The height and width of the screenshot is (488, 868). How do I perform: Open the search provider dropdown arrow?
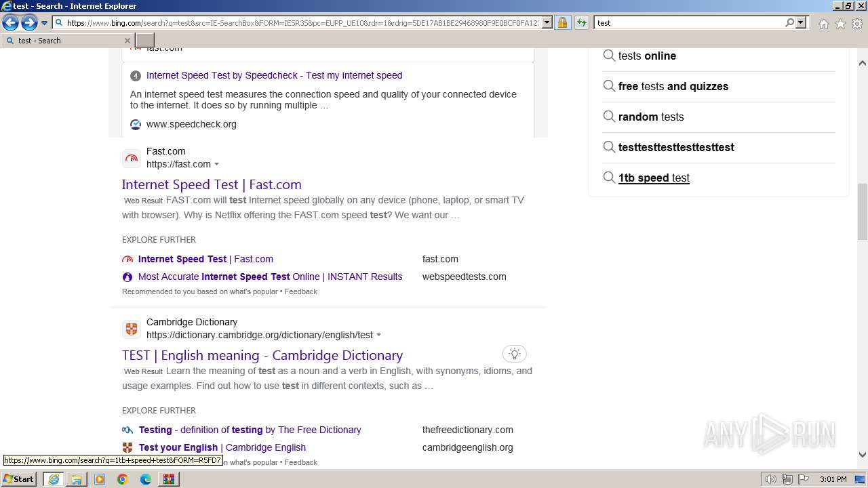pyautogui.click(x=801, y=23)
